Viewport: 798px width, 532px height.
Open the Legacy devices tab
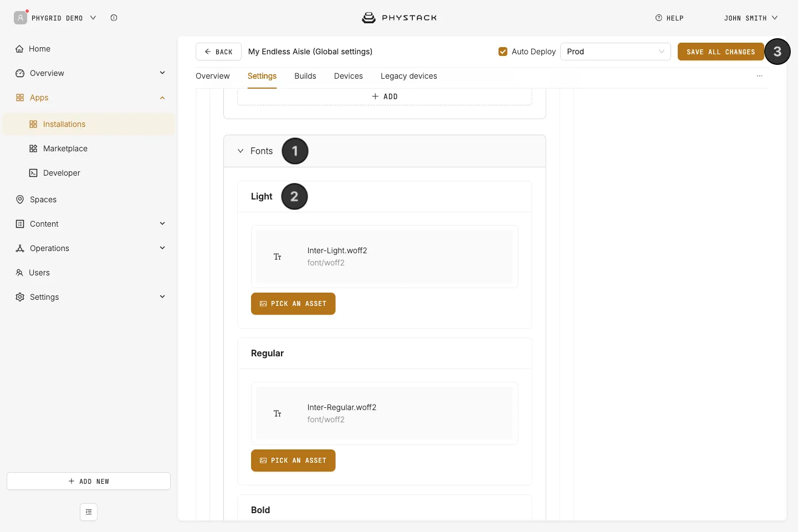(x=409, y=76)
